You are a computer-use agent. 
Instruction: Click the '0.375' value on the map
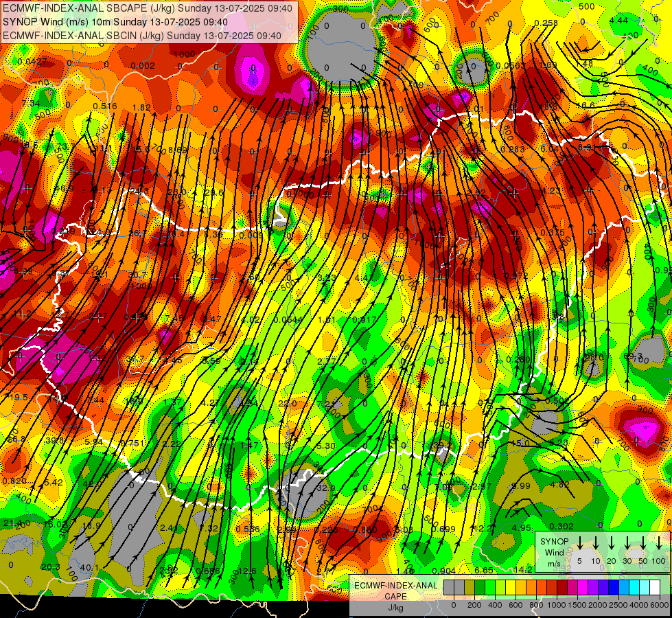pyautogui.click(x=553, y=233)
